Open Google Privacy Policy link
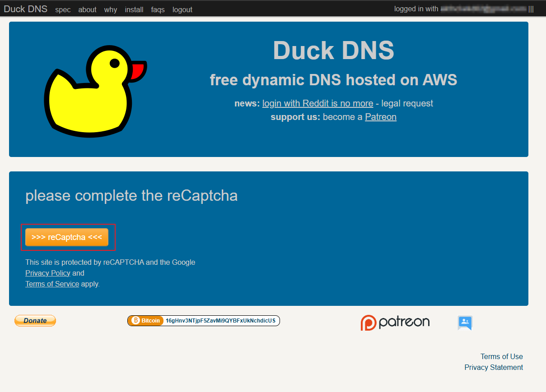 click(x=48, y=273)
